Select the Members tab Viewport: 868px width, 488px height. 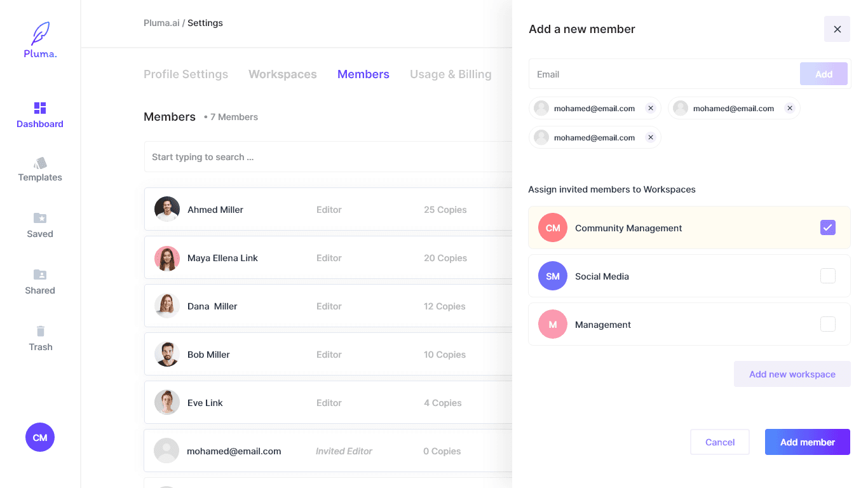coord(363,74)
